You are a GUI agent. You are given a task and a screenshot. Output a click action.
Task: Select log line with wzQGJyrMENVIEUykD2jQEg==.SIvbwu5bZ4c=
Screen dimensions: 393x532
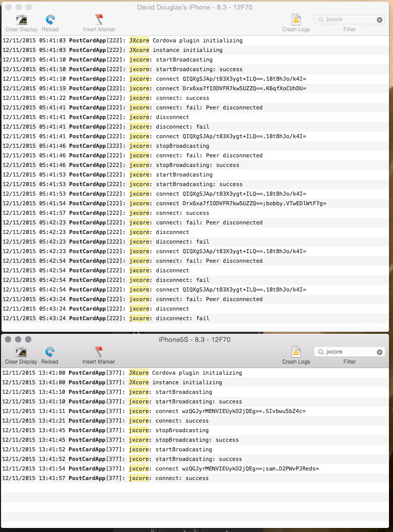(195, 411)
